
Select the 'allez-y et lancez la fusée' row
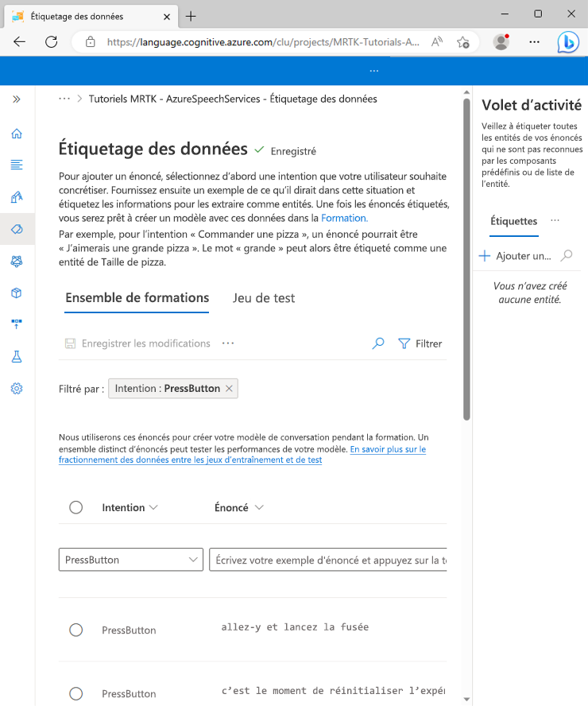[x=76, y=630]
